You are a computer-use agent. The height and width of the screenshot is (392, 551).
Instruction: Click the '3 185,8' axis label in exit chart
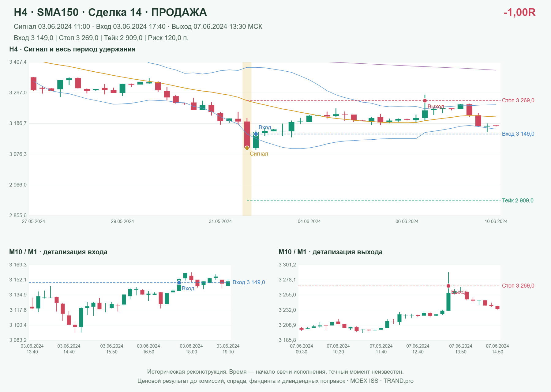pyautogui.click(x=287, y=340)
